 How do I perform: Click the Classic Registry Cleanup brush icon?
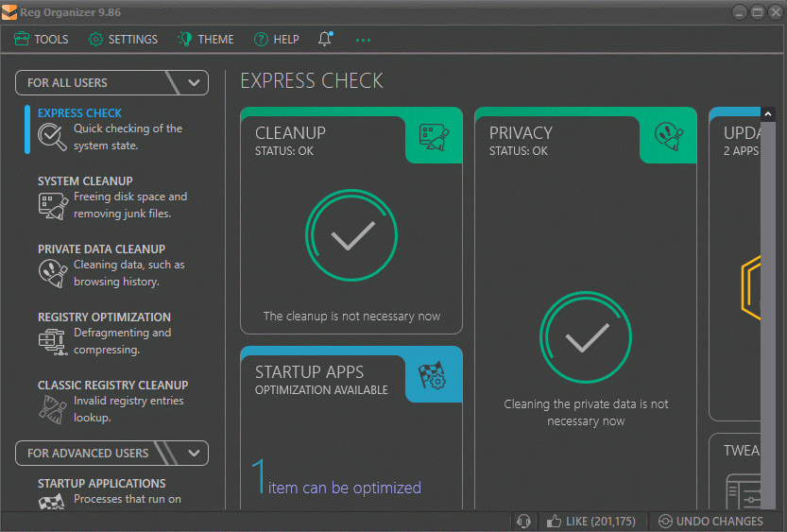pyautogui.click(x=53, y=409)
